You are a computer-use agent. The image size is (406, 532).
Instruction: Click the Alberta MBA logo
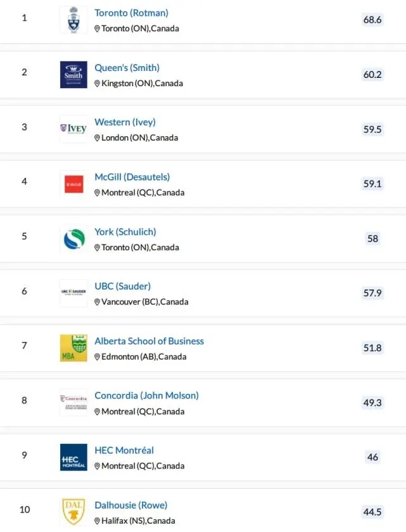[73, 348]
